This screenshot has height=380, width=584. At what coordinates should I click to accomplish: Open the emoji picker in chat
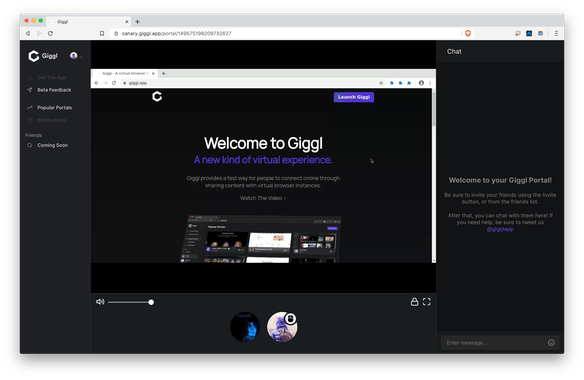[x=551, y=343]
